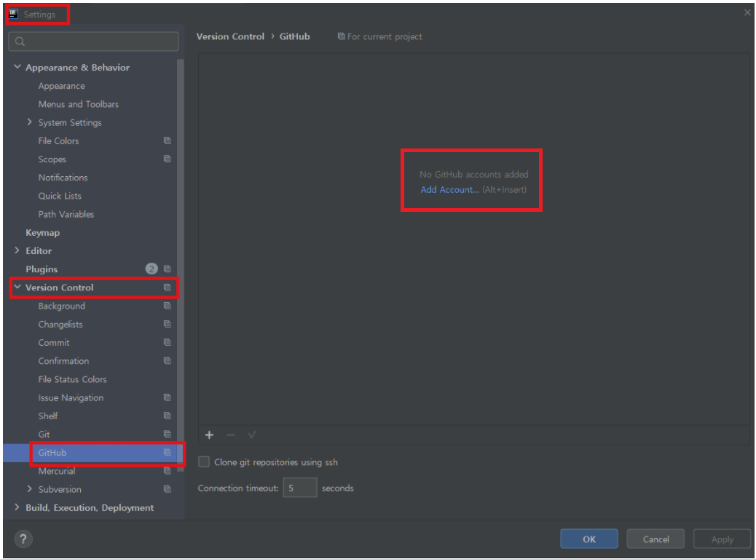Click the Add Account... link

pyautogui.click(x=449, y=189)
